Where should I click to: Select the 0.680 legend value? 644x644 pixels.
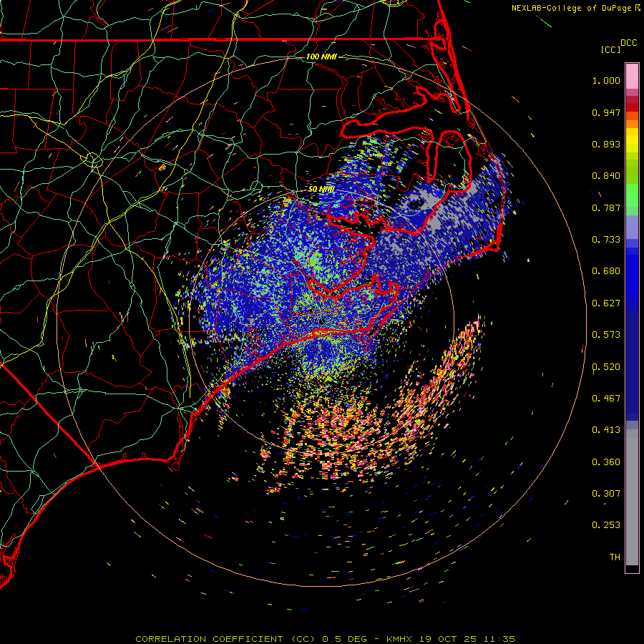tap(606, 271)
